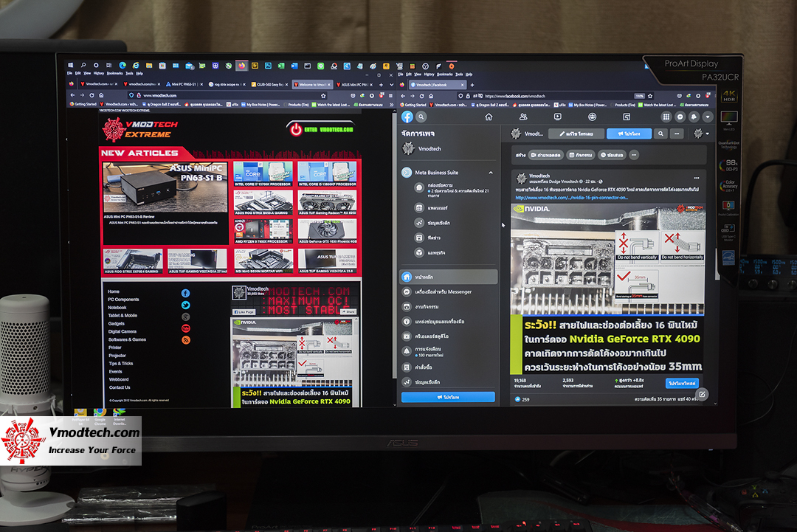Collapse the Meta Business Suite section
Screen dimensions: 797x532
[491, 173]
